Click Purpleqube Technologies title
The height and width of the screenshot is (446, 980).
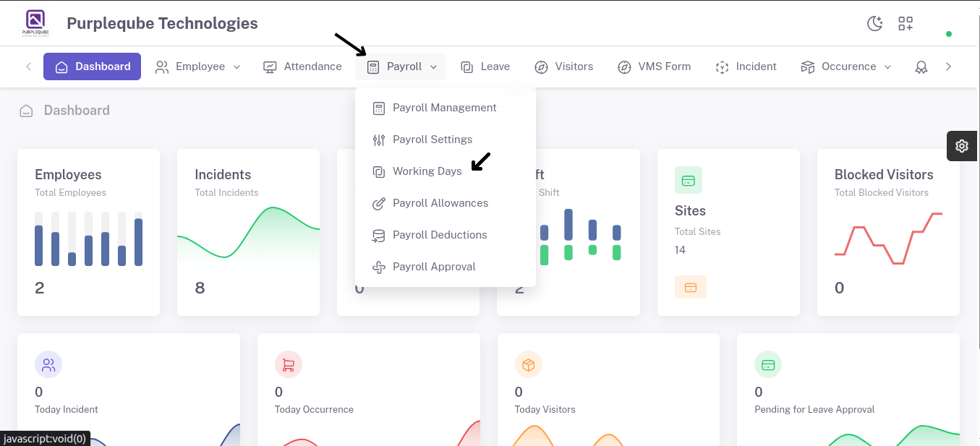[162, 23]
